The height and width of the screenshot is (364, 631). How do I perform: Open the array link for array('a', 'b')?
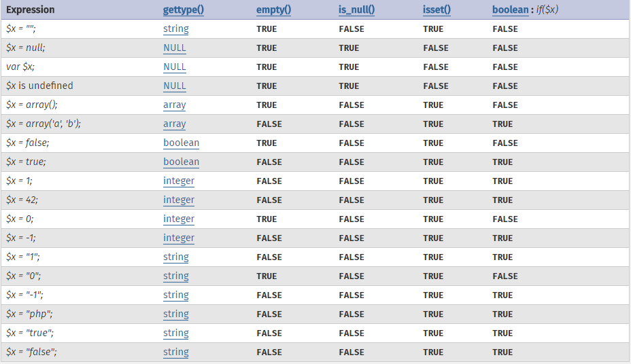[x=174, y=124]
